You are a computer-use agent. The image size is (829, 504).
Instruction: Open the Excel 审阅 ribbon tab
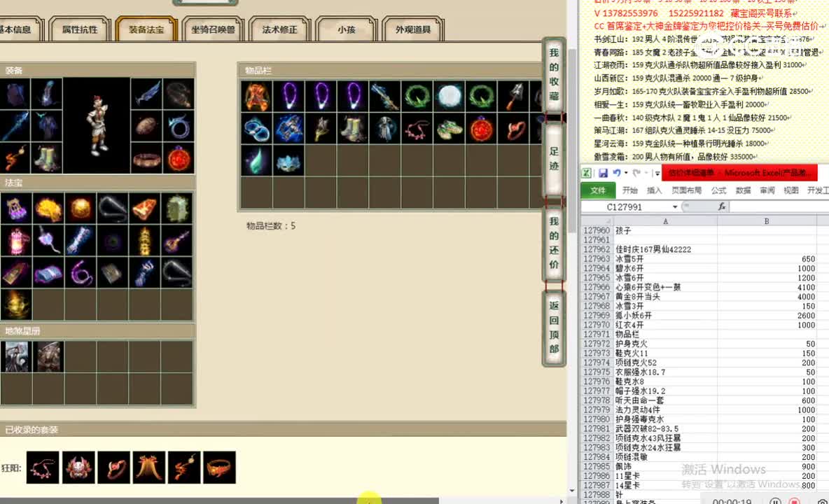click(x=767, y=190)
